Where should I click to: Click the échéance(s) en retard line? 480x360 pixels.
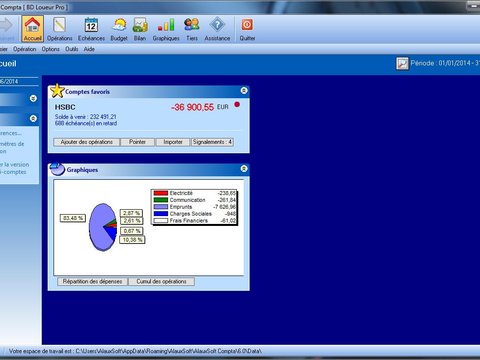click(x=86, y=123)
